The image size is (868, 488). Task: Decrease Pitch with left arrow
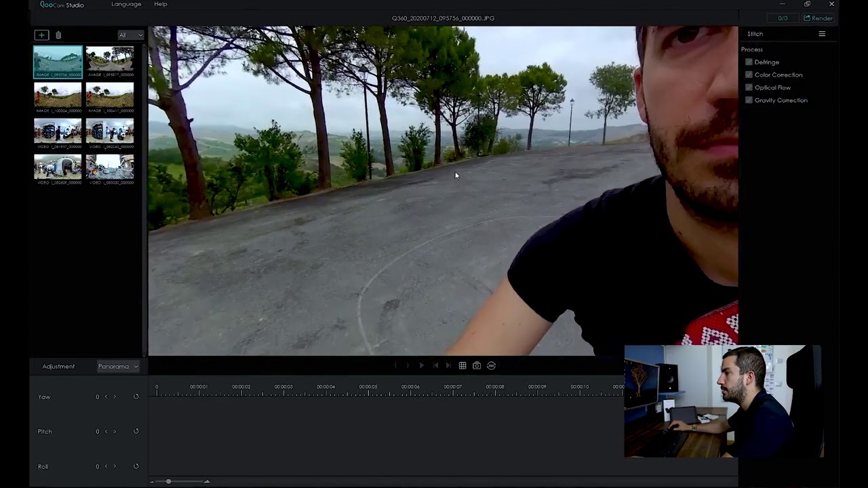pyautogui.click(x=106, y=431)
